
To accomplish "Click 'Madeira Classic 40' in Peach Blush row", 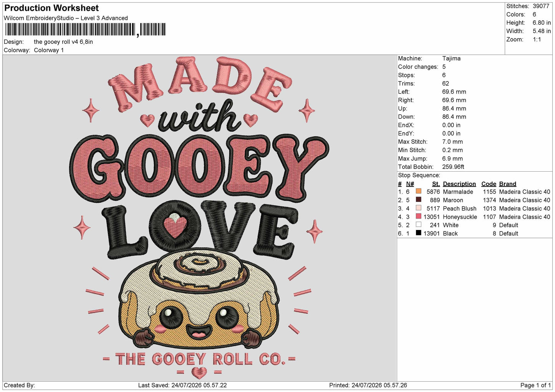I will point(525,209).
